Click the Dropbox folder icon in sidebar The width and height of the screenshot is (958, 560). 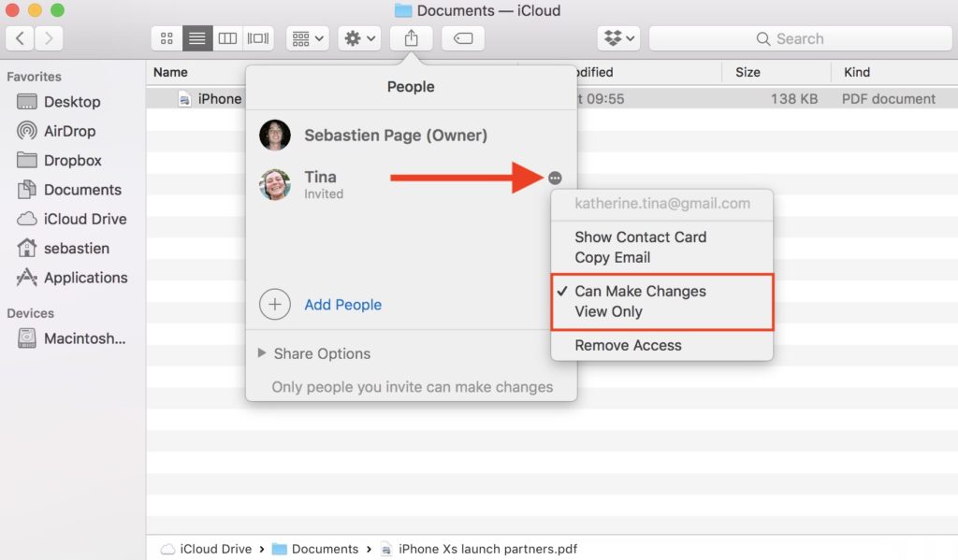click(x=26, y=160)
